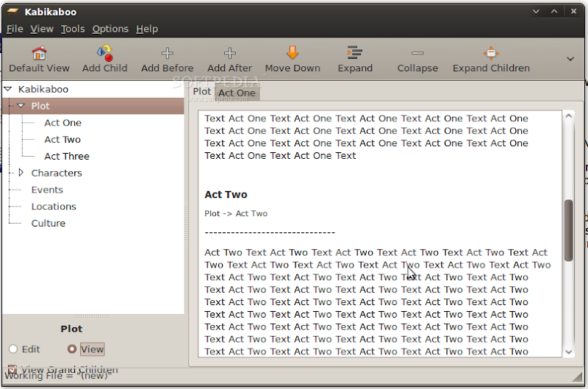Click the "Plot" label above Edit/View options
The image size is (588, 389).
pos(71,329)
